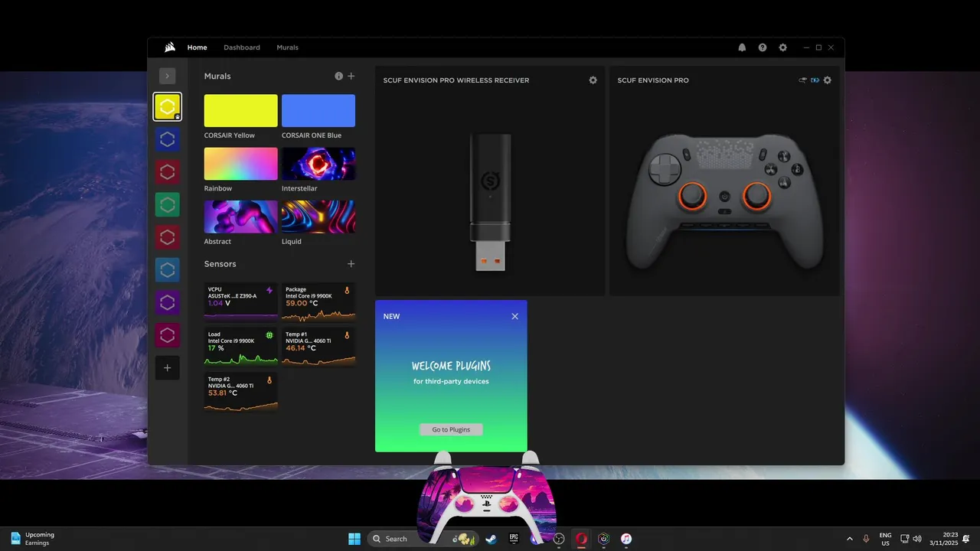Select the dark blue profile icon below yellow
The height and width of the screenshot is (551, 980).
(x=168, y=140)
